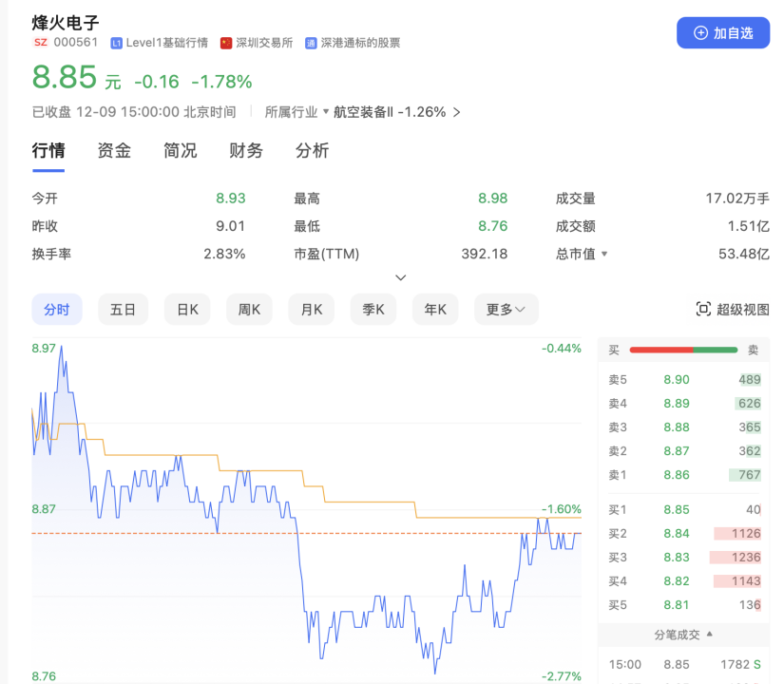
Task: Click the 卖5 row at 8.90
Action: point(684,379)
